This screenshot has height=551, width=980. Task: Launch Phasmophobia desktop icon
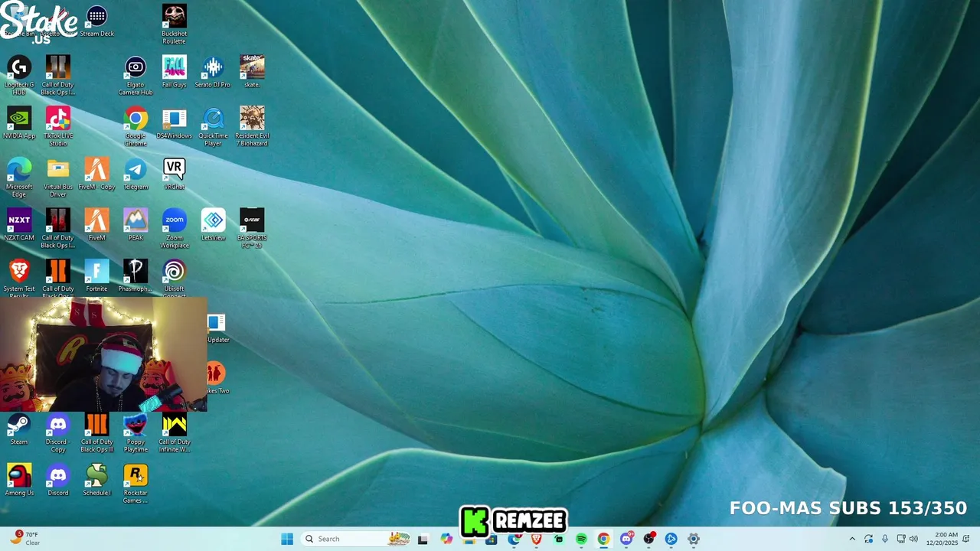coord(136,276)
